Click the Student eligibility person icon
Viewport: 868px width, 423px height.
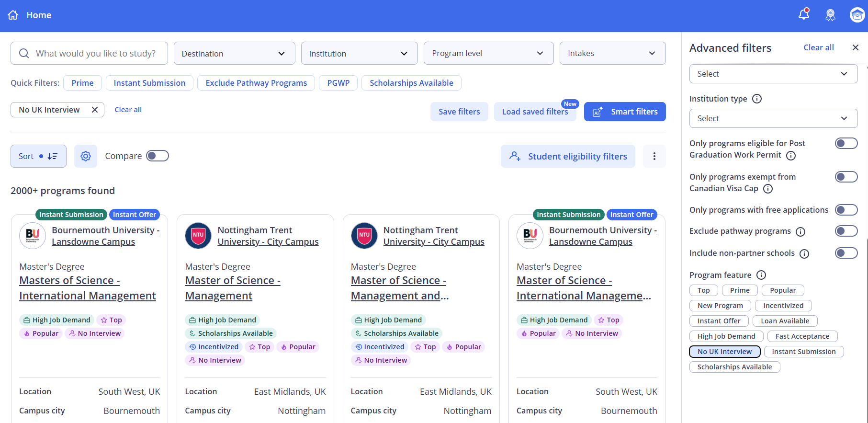pos(515,156)
